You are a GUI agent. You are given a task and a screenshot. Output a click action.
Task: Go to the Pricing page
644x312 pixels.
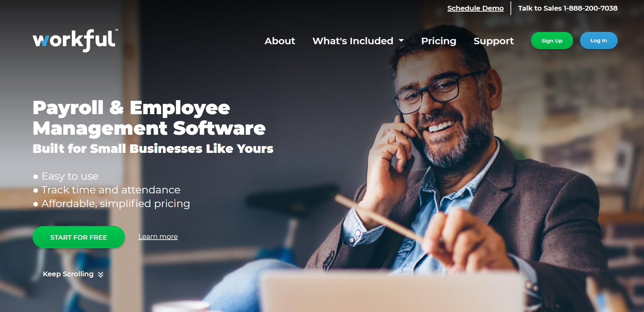pyautogui.click(x=439, y=41)
